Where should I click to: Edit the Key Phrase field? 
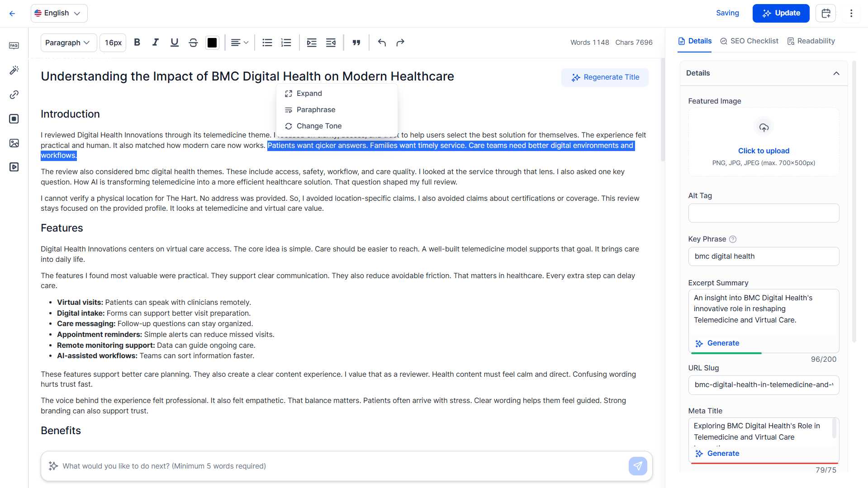pyautogui.click(x=764, y=256)
